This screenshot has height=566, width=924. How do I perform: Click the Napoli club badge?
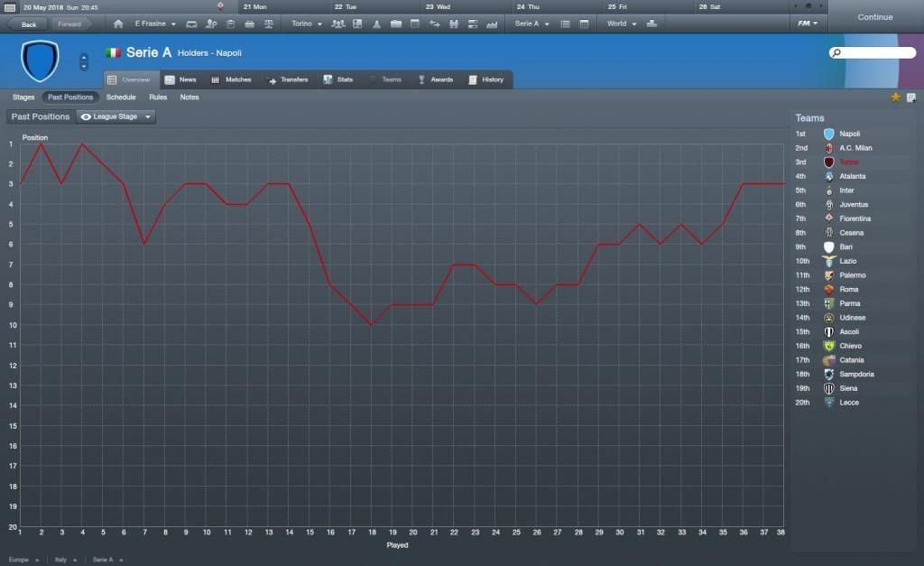[829, 134]
